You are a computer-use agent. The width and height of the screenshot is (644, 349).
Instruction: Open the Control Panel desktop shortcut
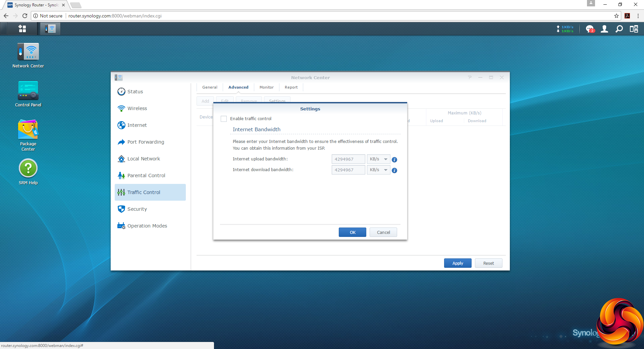[x=28, y=94]
